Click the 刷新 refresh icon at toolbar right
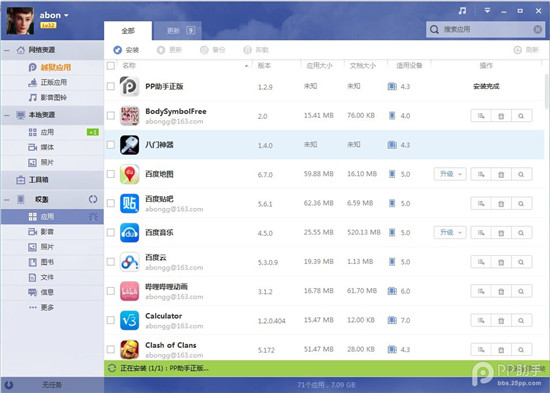550x393 pixels. point(517,50)
